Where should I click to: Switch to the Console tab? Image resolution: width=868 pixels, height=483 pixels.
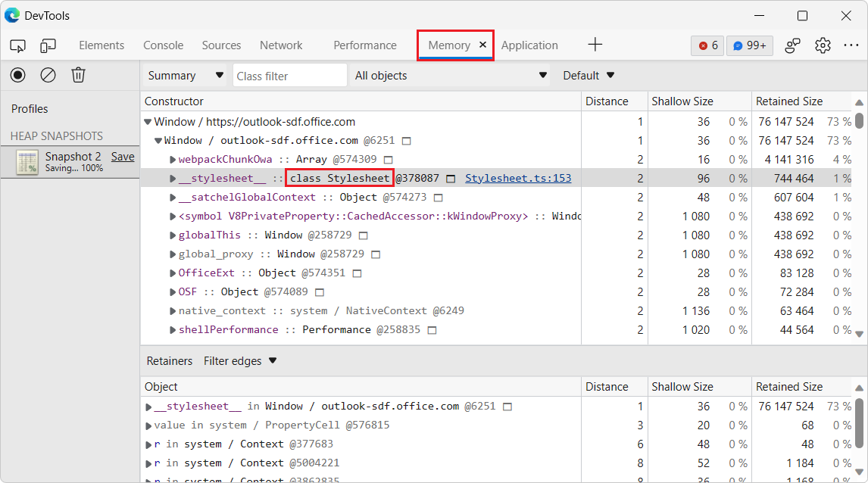(163, 45)
